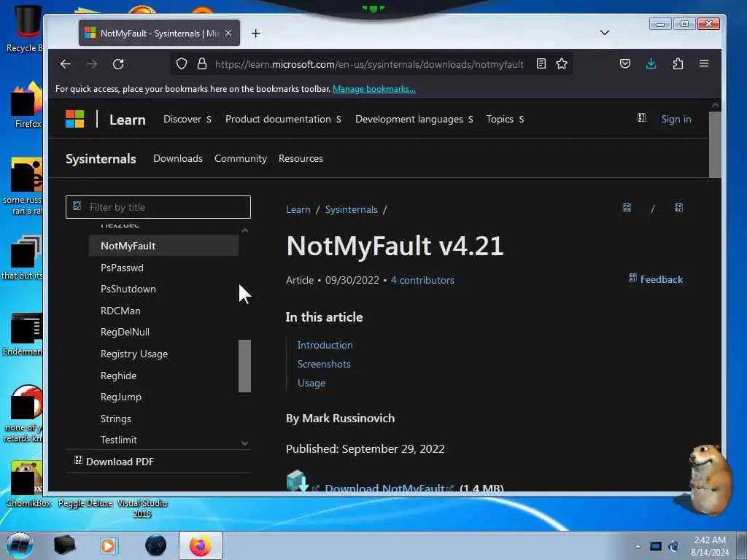The width and height of the screenshot is (747, 560).
Task: Go back with the browser back arrow
Action: click(65, 64)
